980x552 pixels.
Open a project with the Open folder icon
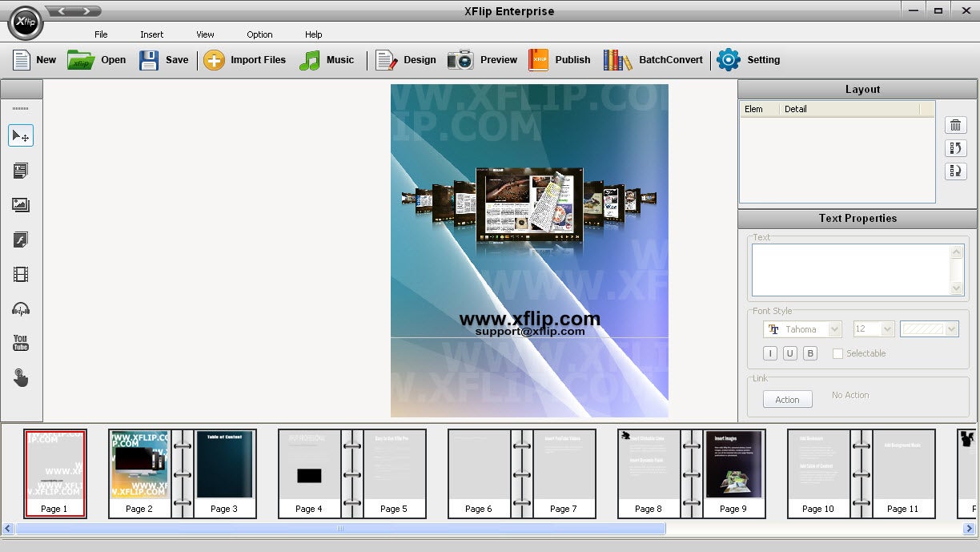(x=80, y=59)
